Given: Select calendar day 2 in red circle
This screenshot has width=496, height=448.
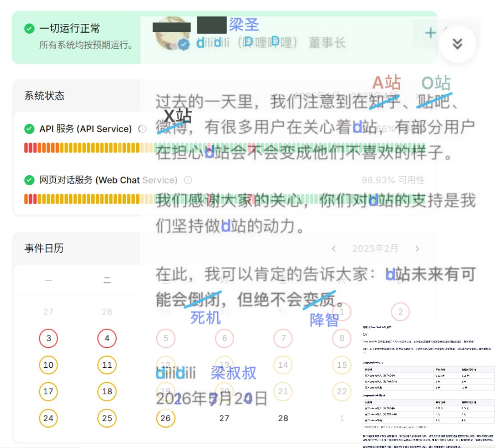Looking at the screenshot, I should [400, 312].
